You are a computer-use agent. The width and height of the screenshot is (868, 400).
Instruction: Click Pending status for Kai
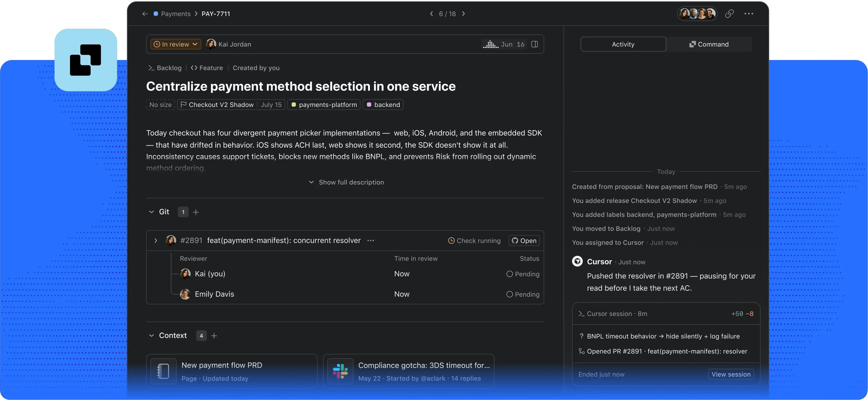(523, 274)
